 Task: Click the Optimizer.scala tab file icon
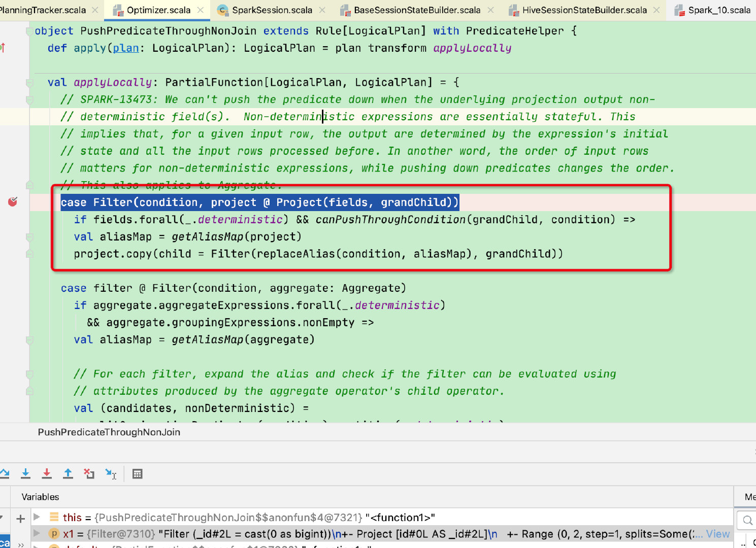(x=118, y=10)
